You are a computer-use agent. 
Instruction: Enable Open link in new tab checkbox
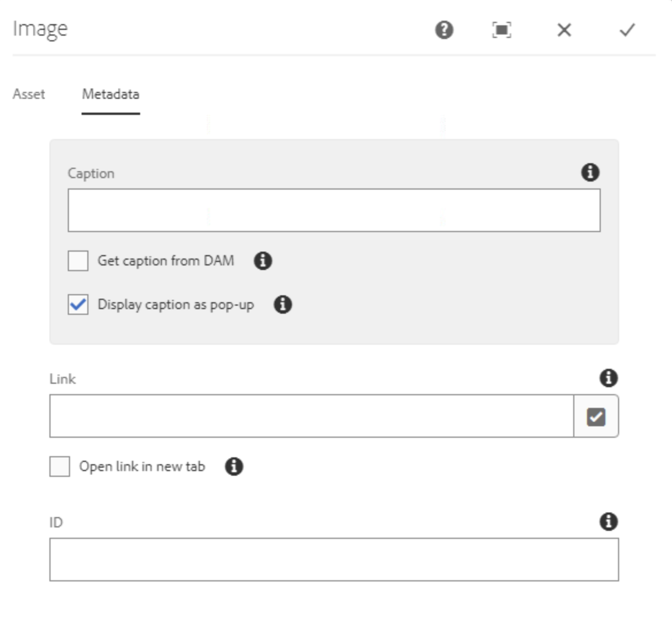(x=60, y=466)
